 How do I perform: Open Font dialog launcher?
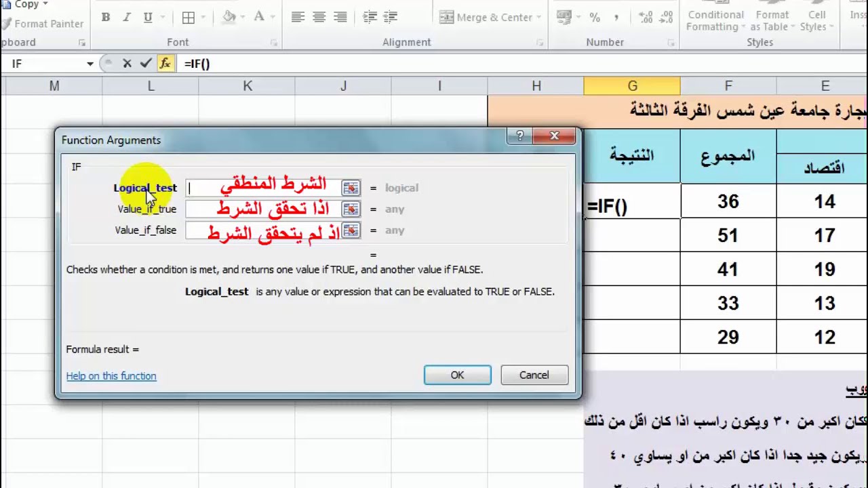273,43
